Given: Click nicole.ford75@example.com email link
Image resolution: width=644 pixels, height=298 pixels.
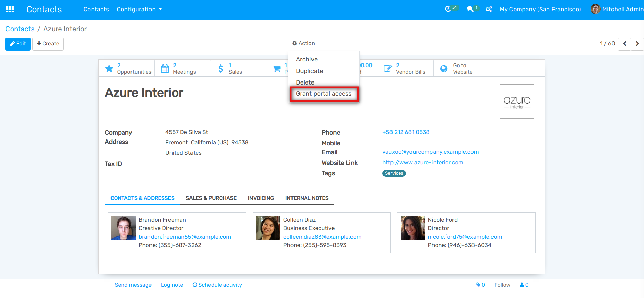Looking at the screenshot, I should (465, 237).
